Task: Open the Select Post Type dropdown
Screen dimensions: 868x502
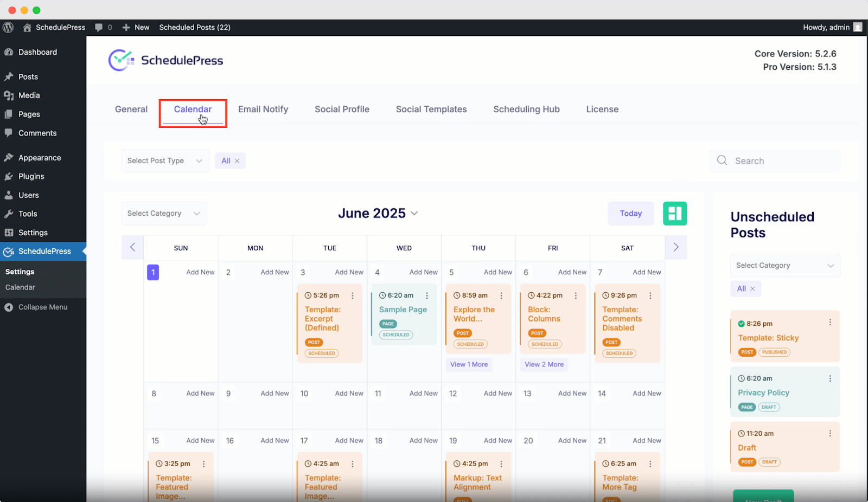Action: [165, 160]
